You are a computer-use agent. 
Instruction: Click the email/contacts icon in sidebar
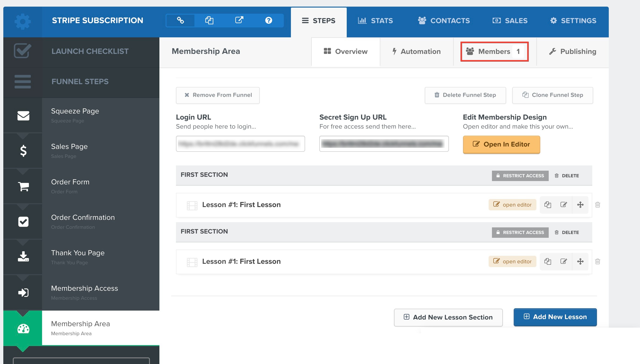[x=23, y=115]
